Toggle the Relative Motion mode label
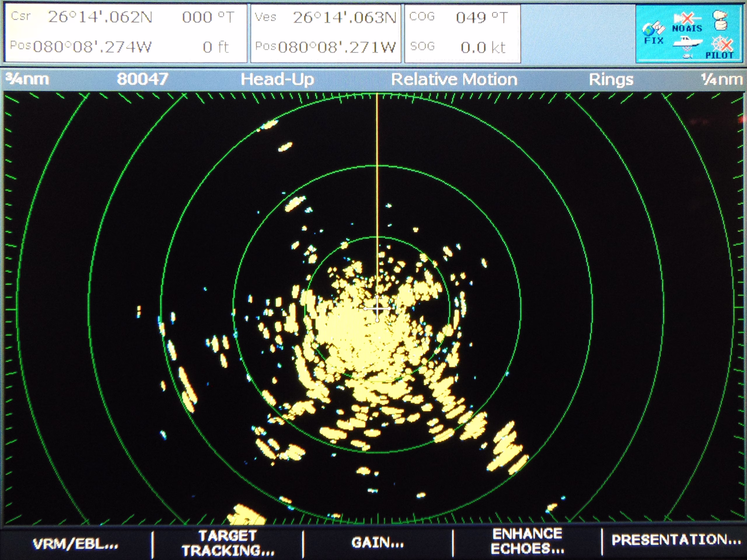 454,80
